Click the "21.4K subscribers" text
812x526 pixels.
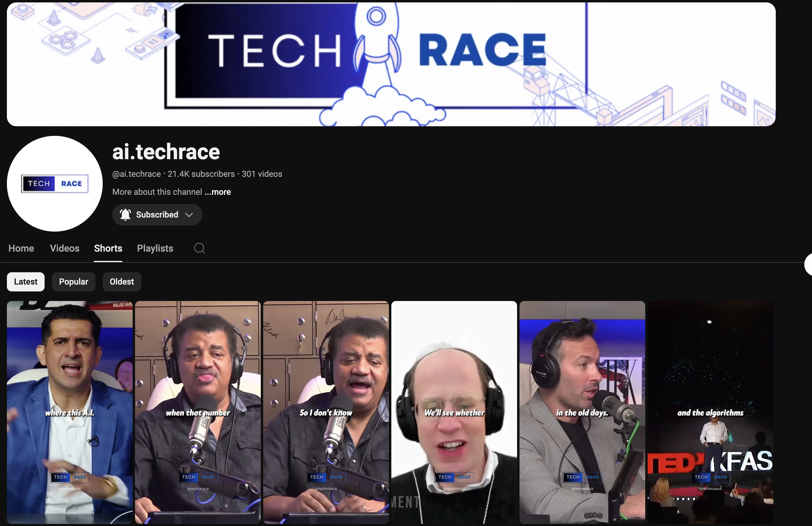pyautogui.click(x=201, y=174)
